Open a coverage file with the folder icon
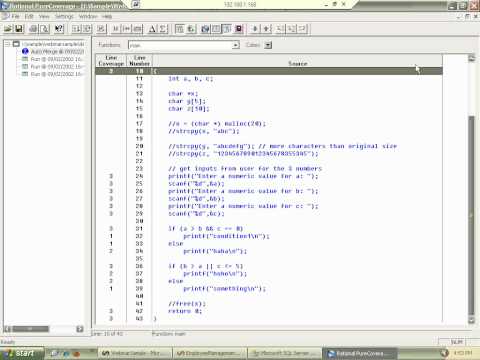480x360 pixels. [x=8, y=29]
